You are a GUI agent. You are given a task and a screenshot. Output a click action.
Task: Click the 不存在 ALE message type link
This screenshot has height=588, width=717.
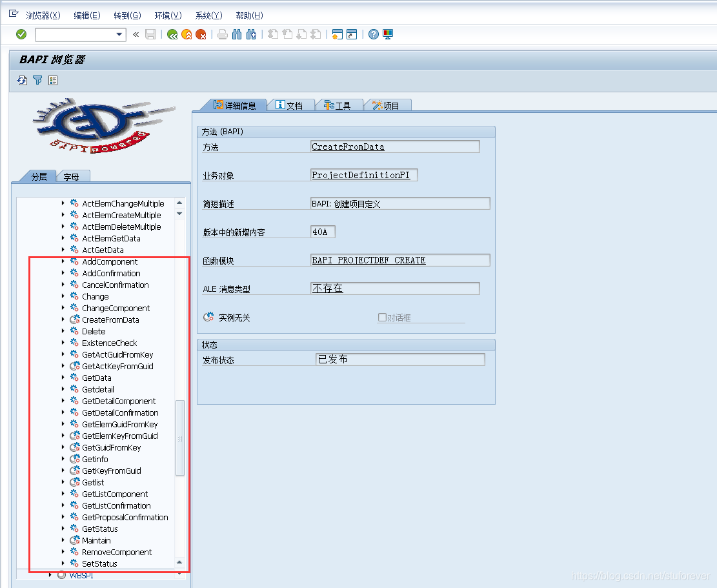click(327, 289)
